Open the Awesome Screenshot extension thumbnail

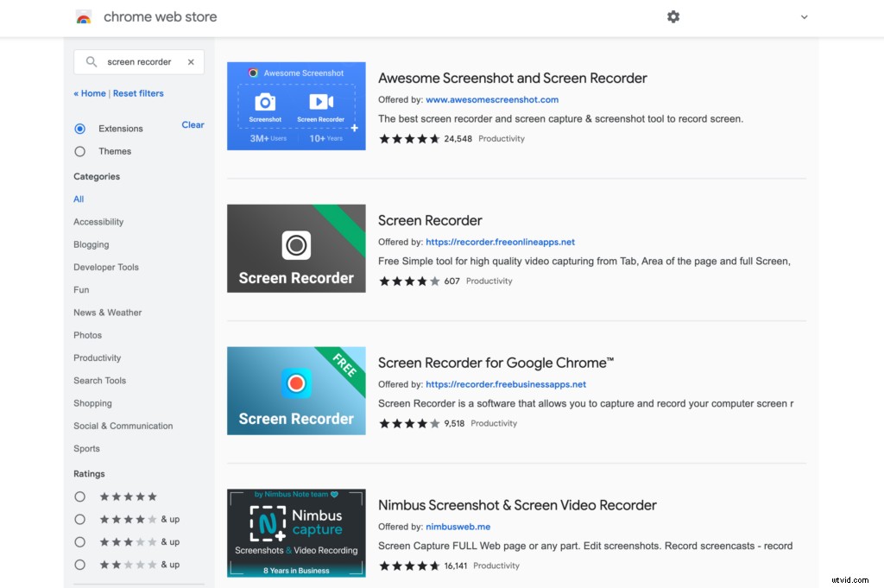(296, 105)
